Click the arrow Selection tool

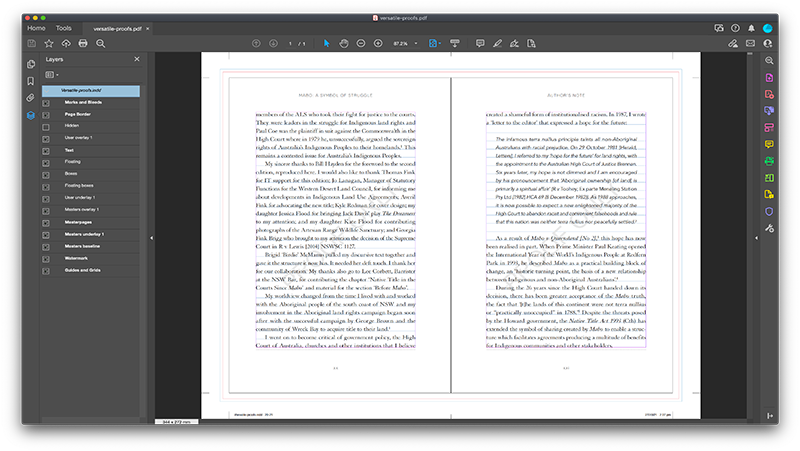[326, 44]
